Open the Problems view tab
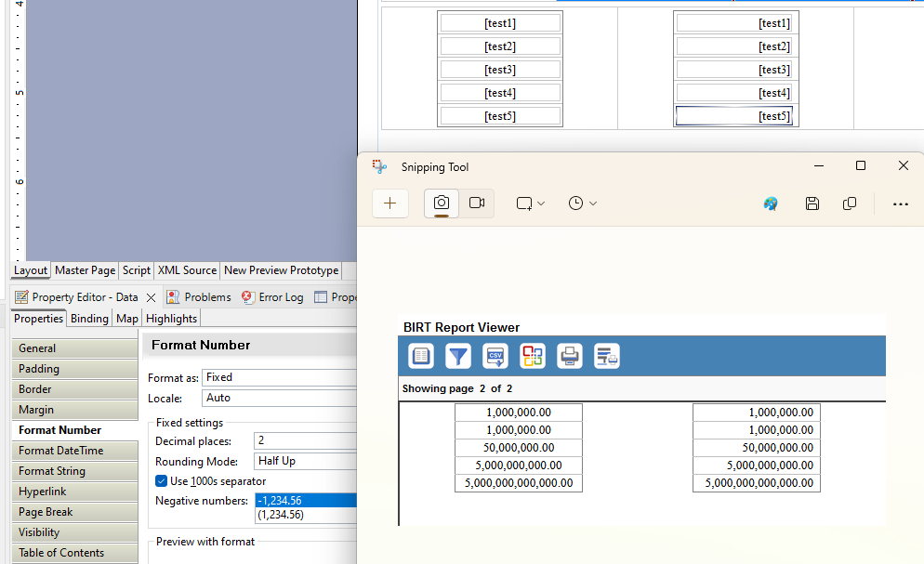This screenshot has height=564, width=924. 199,297
